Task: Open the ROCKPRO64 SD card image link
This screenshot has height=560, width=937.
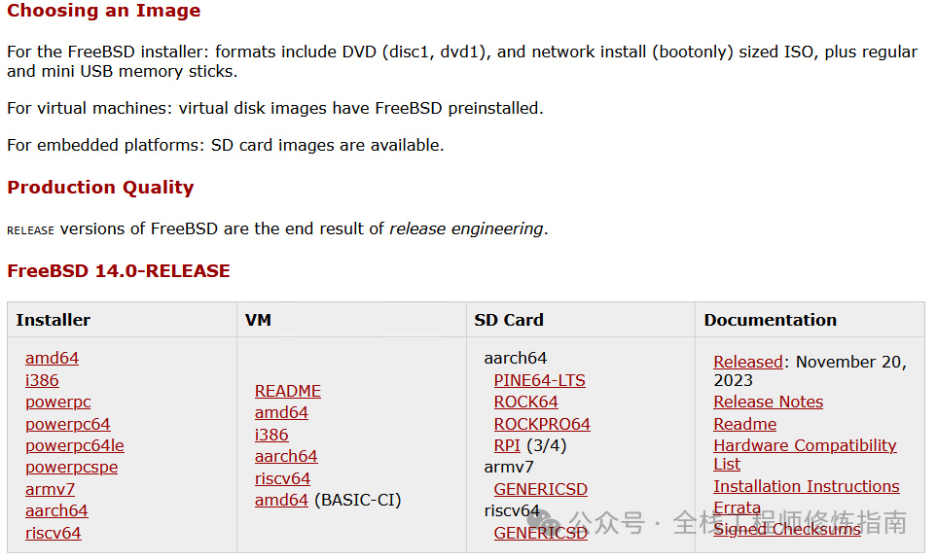Action: coord(542,424)
